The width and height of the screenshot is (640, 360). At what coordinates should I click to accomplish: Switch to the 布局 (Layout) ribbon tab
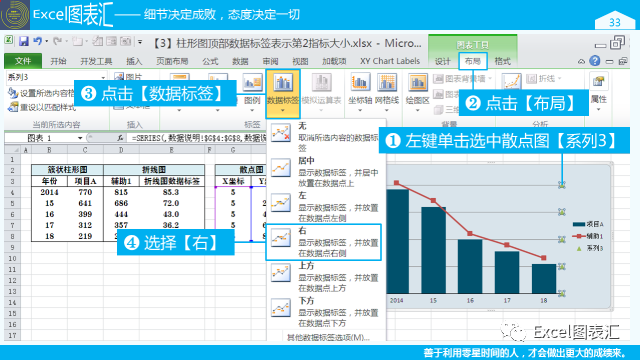coord(473,61)
